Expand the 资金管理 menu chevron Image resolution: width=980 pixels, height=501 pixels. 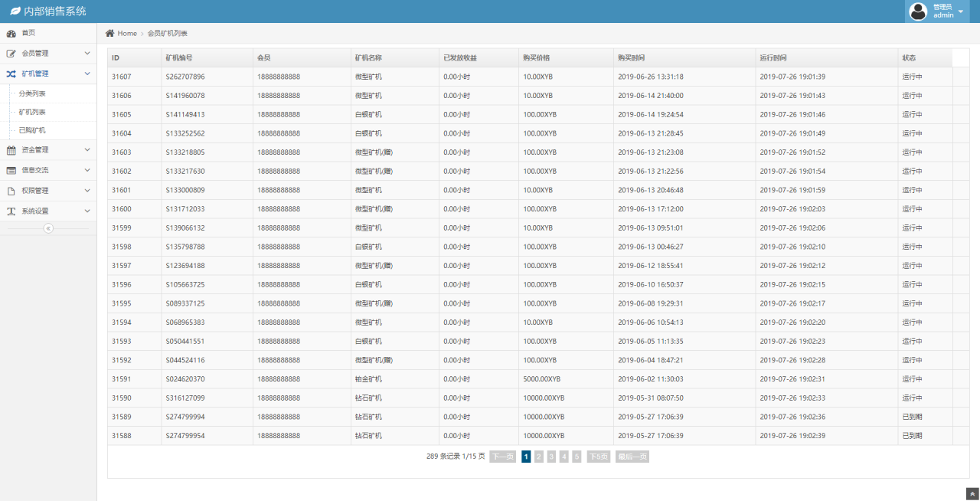[87, 150]
